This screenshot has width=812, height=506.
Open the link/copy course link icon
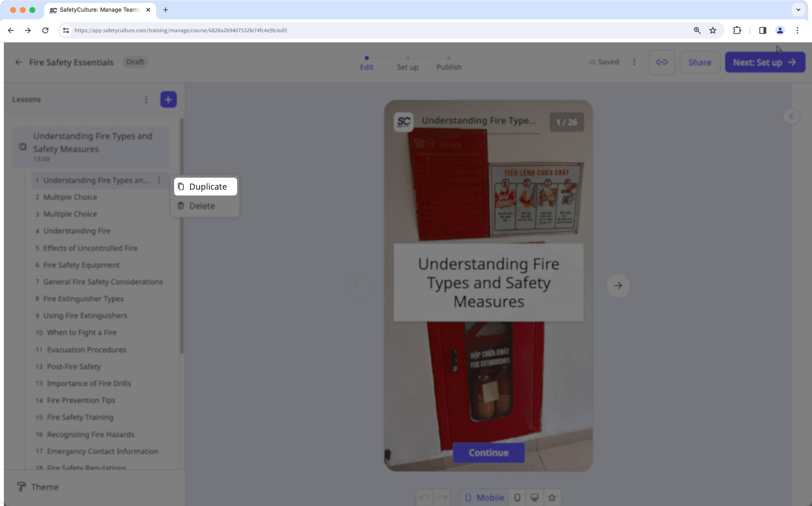[x=661, y=62]
